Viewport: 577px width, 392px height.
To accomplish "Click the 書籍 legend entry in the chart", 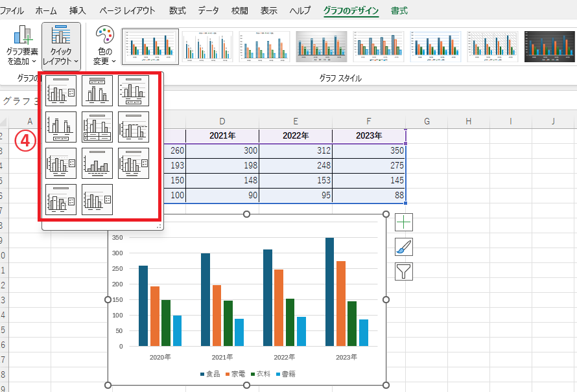I will tap(286, 374).
